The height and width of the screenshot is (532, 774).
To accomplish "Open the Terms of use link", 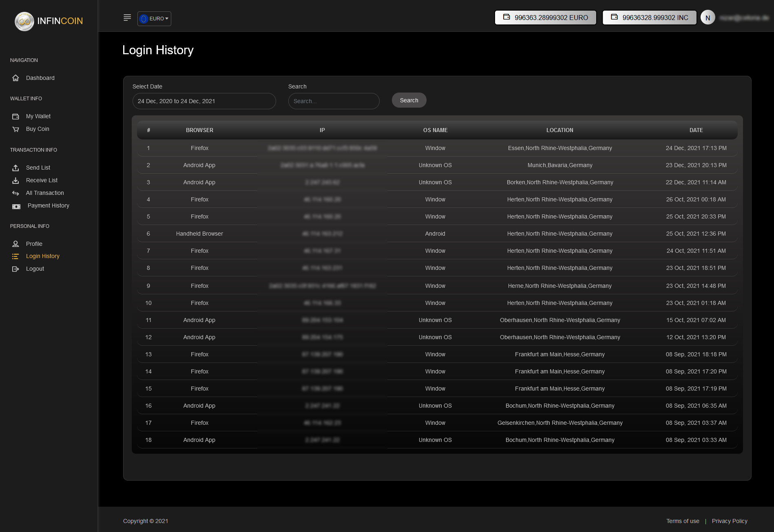I will (683, 521).
